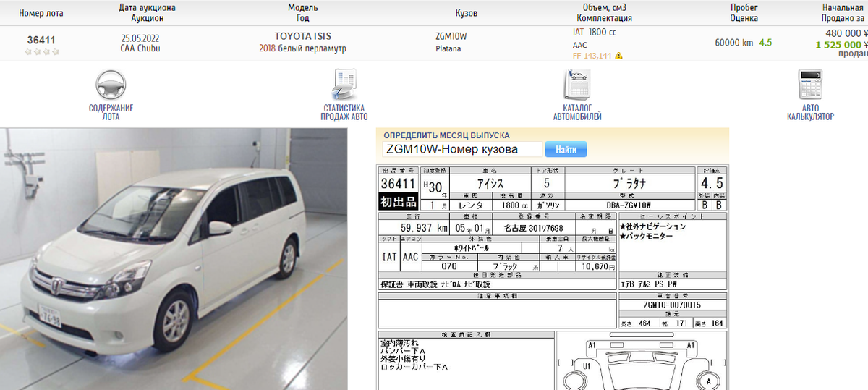
Task: Click the Кузов column header
Action: tap(466, 13)
